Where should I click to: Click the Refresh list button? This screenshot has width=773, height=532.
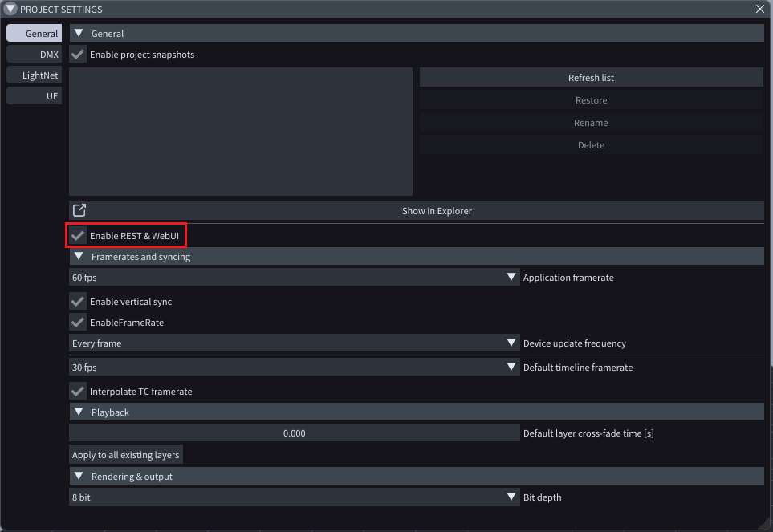click(x=591, y=78)
